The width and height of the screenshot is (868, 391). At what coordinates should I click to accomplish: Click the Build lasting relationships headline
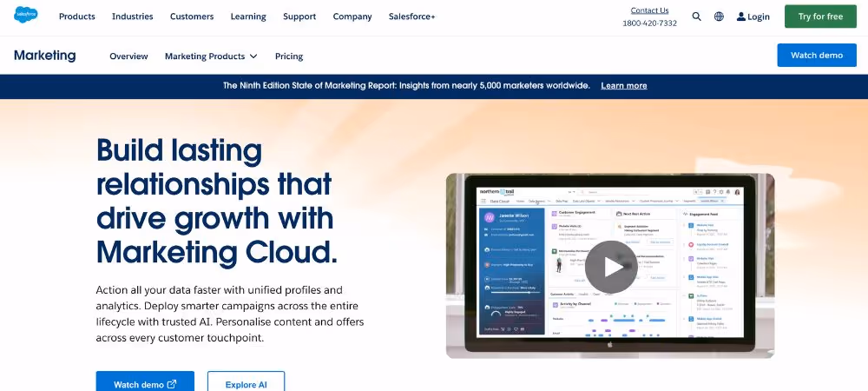[x=217, y=201]
